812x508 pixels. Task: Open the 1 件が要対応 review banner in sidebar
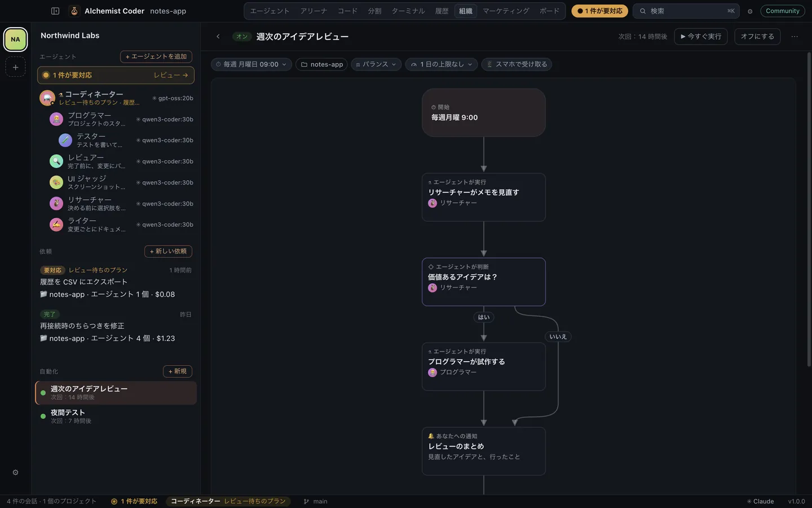(x=116, y=75)
